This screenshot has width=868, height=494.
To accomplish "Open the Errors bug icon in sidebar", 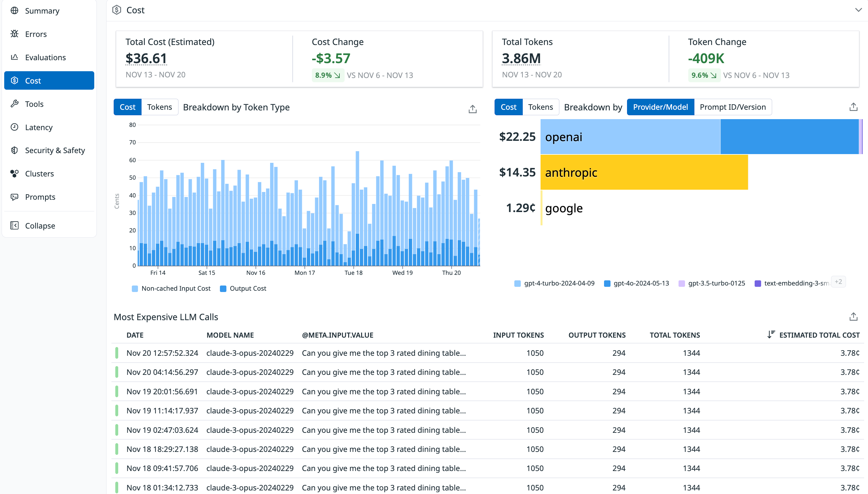I will point(14,34).
